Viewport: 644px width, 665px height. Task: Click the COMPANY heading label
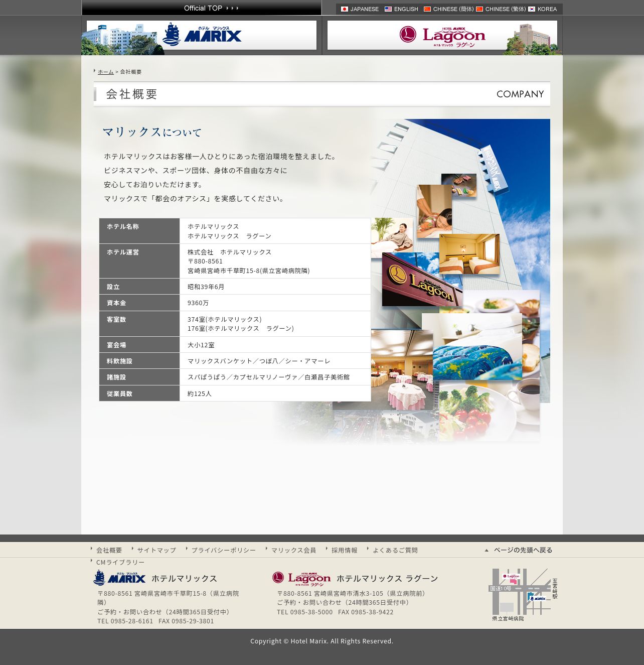coord(520,94)
